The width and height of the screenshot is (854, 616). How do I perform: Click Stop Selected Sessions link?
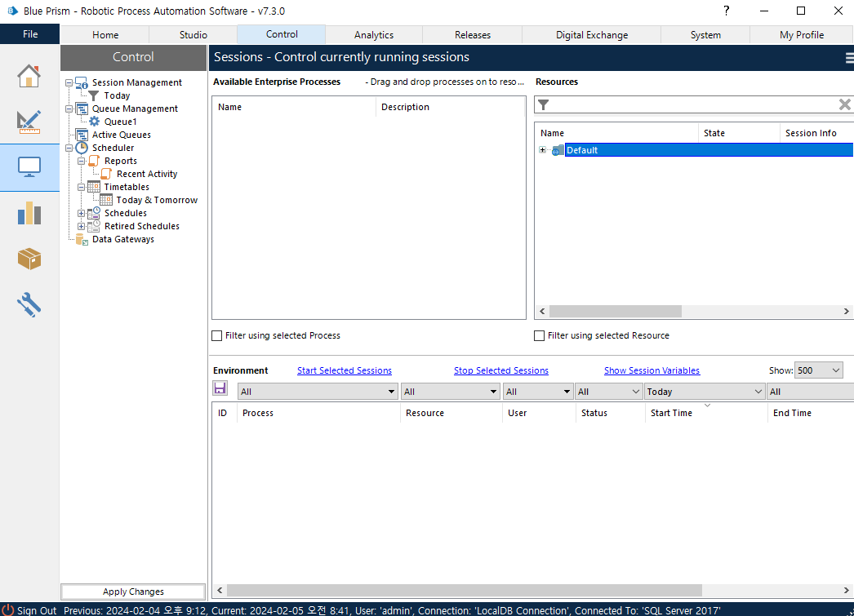click(x=501, y=370)
